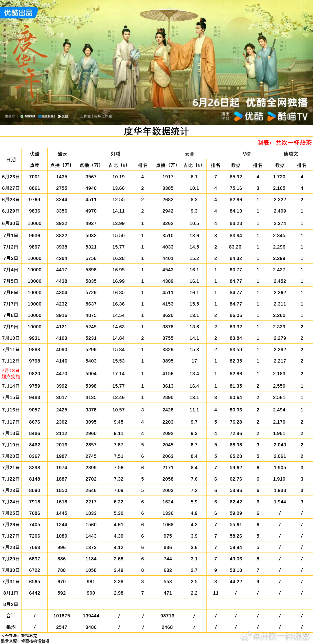Select the 德塔文 column group header

(291, 154)
